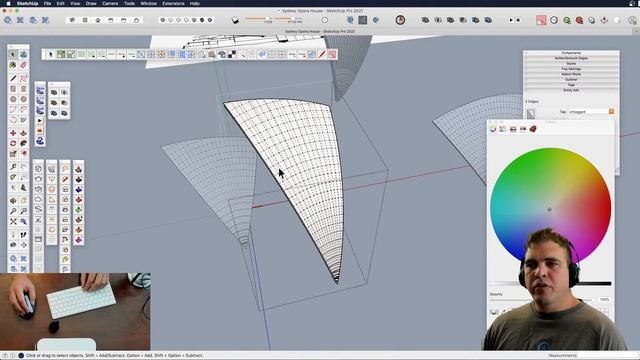Pick the Eraser tool
This screenshot has height=360, width=640.
[x=23, y=65]
